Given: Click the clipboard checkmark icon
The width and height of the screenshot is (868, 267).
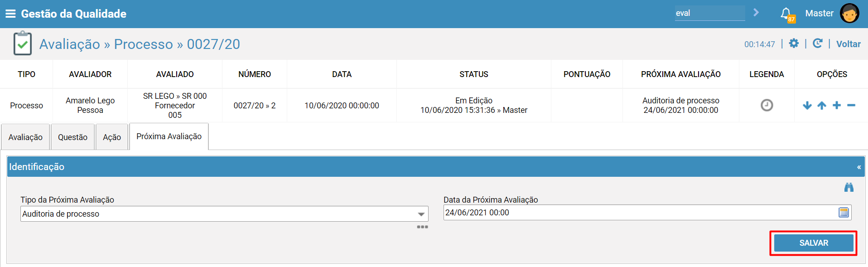Looking at the screenshot, I should [x=23, y=44].
